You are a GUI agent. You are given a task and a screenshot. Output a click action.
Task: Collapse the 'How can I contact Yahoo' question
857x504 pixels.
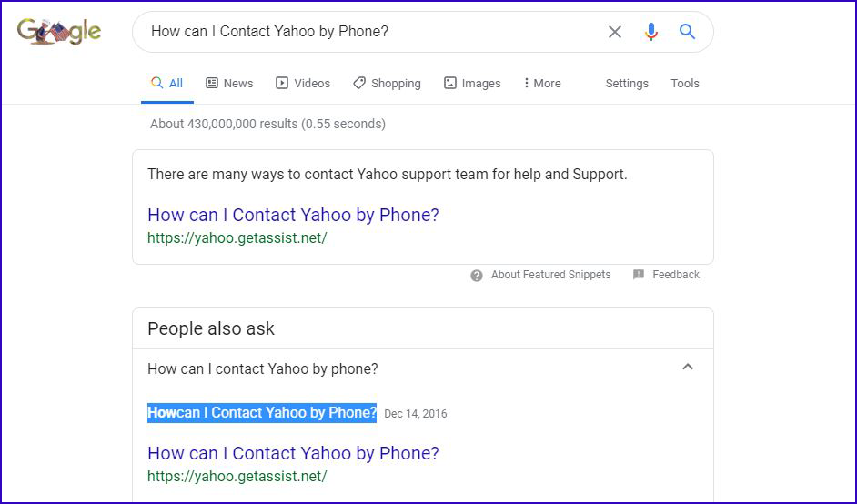tap(688, 368)
